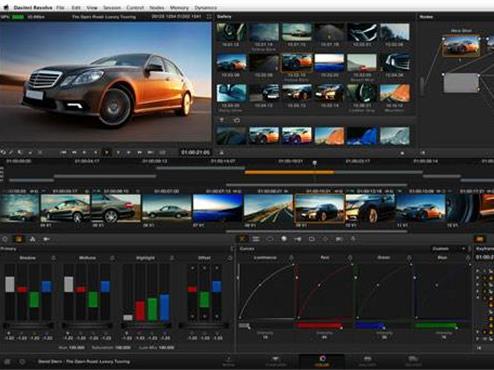494x370 pixels.
Task: Open the Motion Effects palette icon
Action: (46, 239)
